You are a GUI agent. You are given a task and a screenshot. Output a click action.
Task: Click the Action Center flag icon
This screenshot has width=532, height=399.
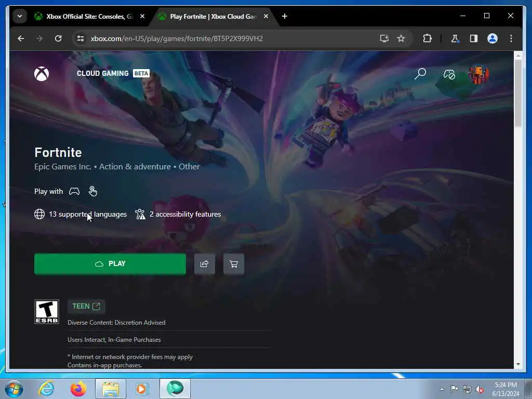[x=454, y=389]
